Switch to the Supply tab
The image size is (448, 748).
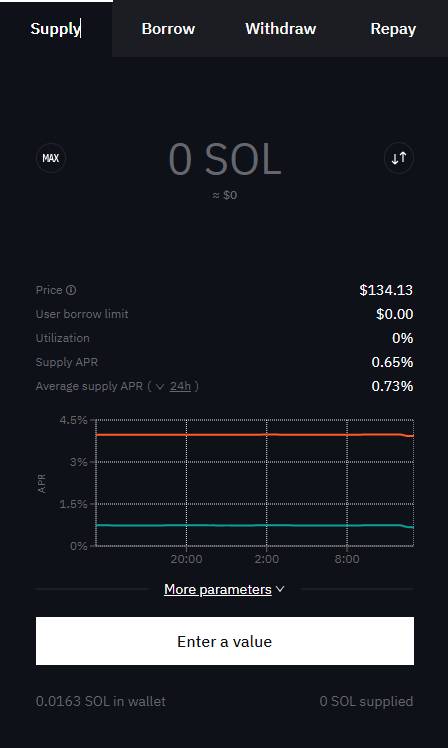56,29
